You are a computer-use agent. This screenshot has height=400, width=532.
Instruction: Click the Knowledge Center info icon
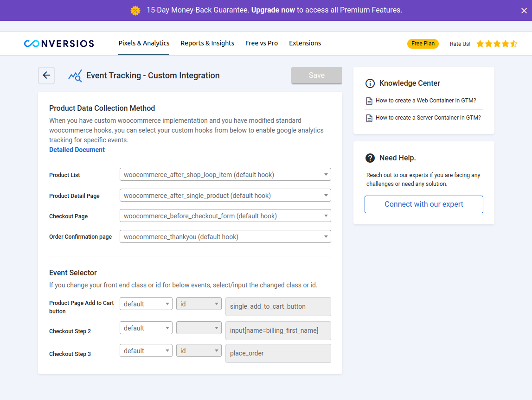click(370, 83)
